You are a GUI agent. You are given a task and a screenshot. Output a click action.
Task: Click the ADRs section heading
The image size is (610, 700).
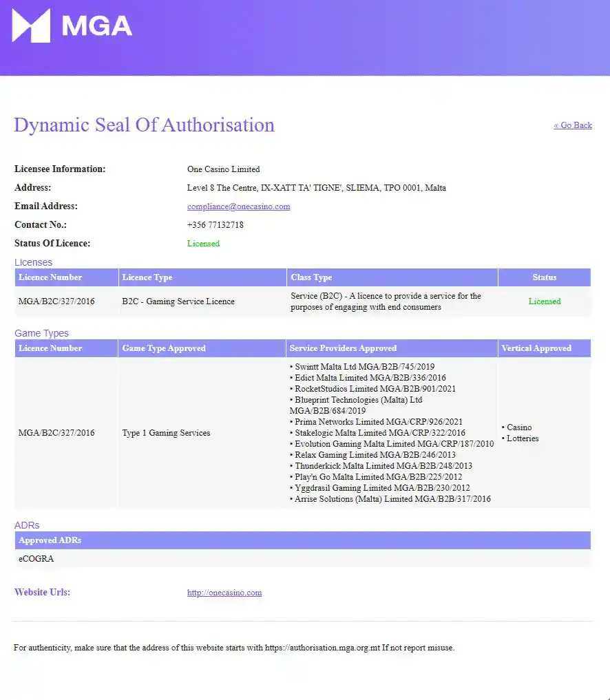pos(27,525)
